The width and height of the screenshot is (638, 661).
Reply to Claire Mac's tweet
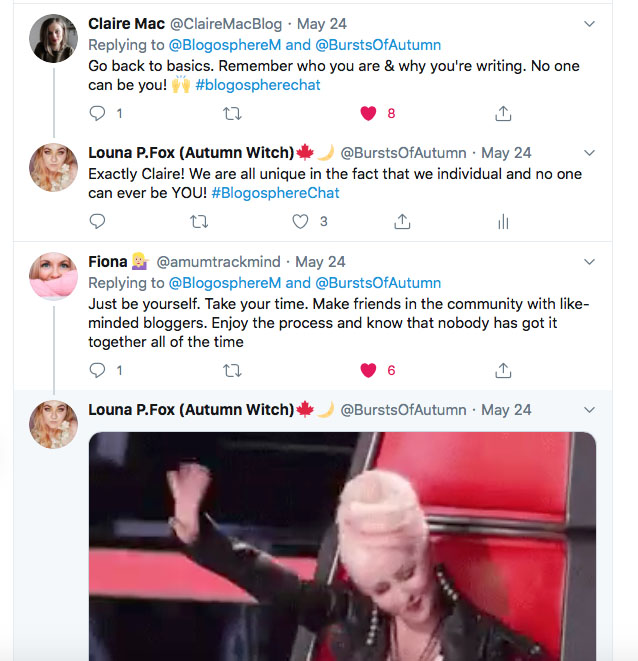tap(98, 113)
